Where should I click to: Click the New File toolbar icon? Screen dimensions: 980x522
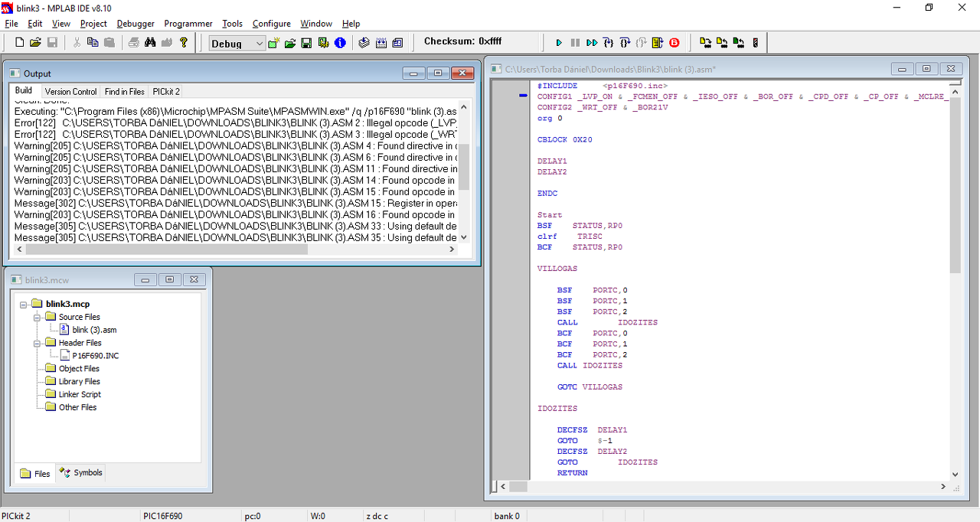[20, 43]
